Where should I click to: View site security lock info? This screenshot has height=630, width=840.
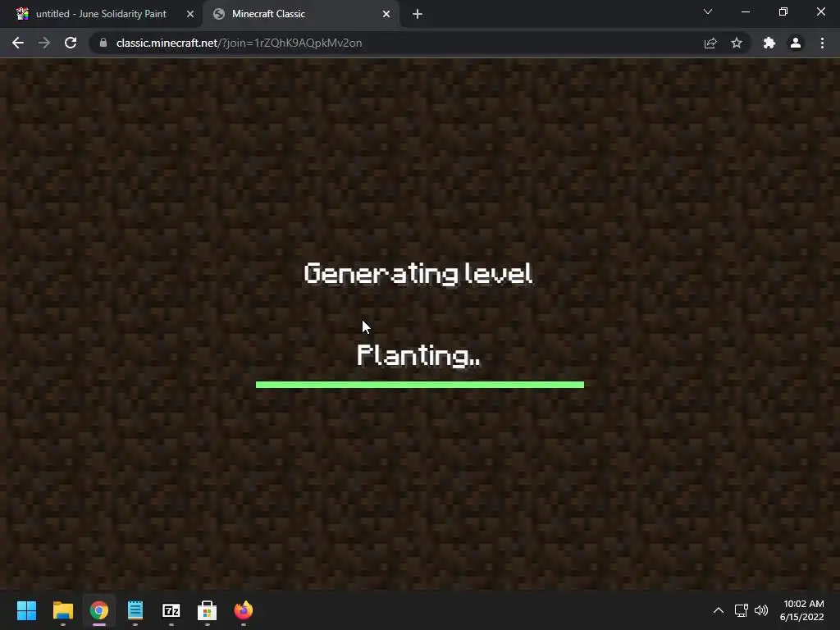pos(103,43)
